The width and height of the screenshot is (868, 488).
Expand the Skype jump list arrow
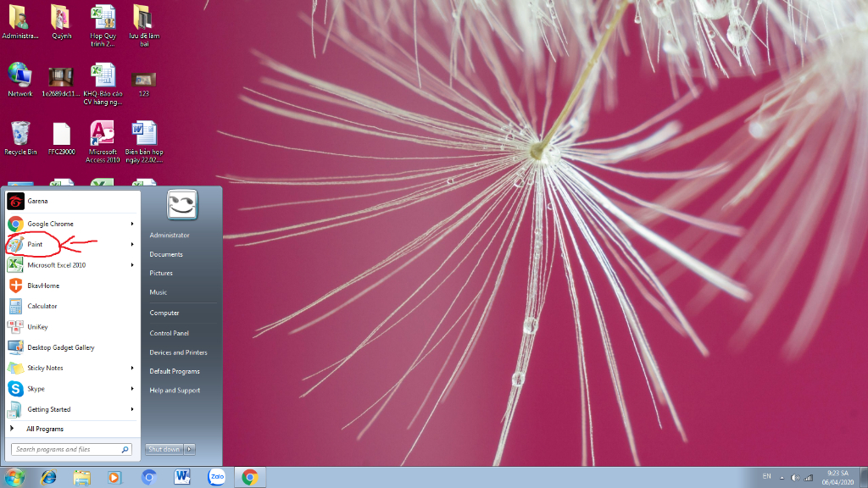pos(132,389)
